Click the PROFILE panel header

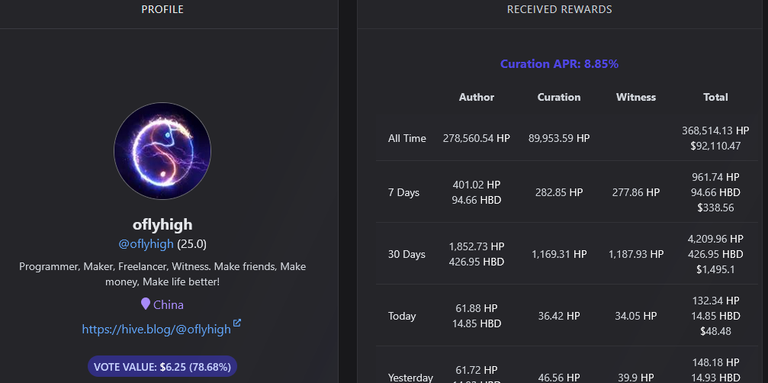point(163,9)
